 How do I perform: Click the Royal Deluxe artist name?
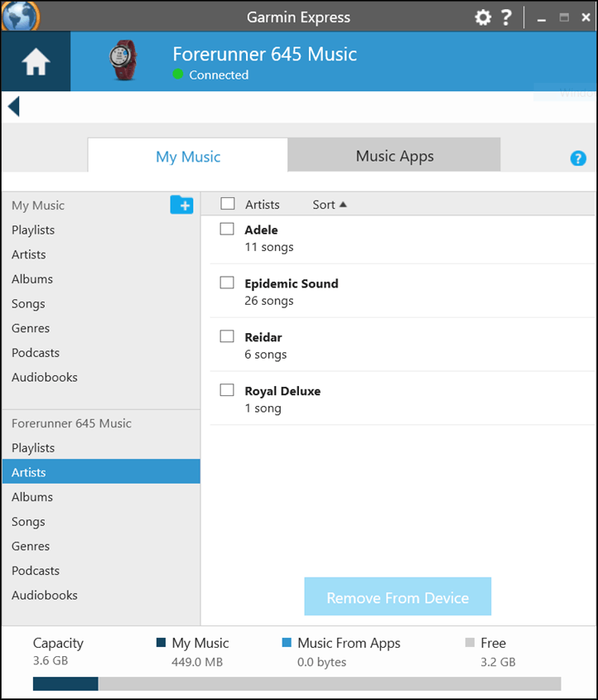tap(282, 391)
